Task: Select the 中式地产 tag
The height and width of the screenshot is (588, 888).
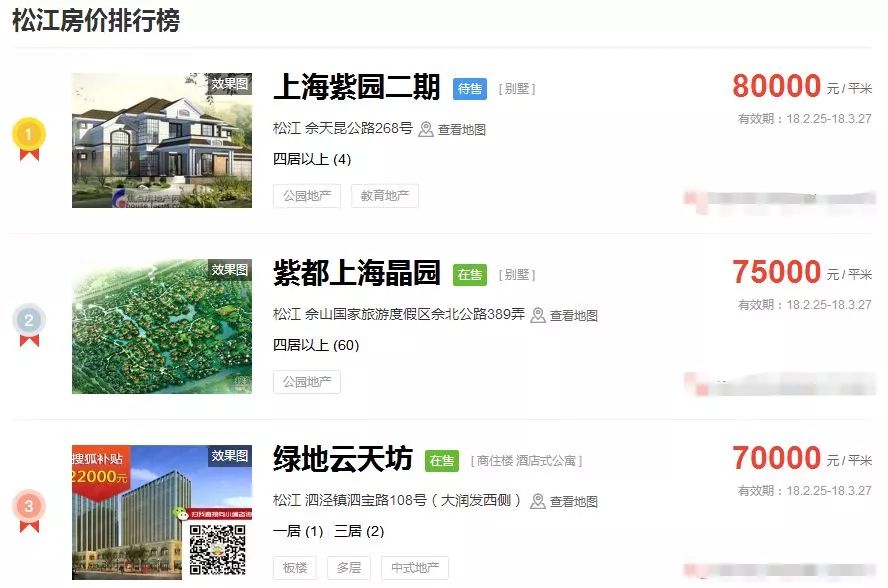Action: 415,568
